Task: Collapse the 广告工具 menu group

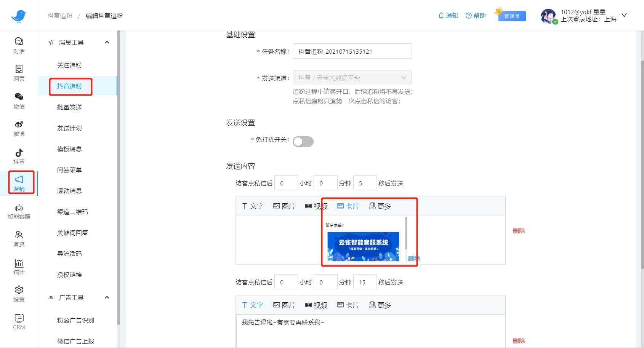Action: 107,297
